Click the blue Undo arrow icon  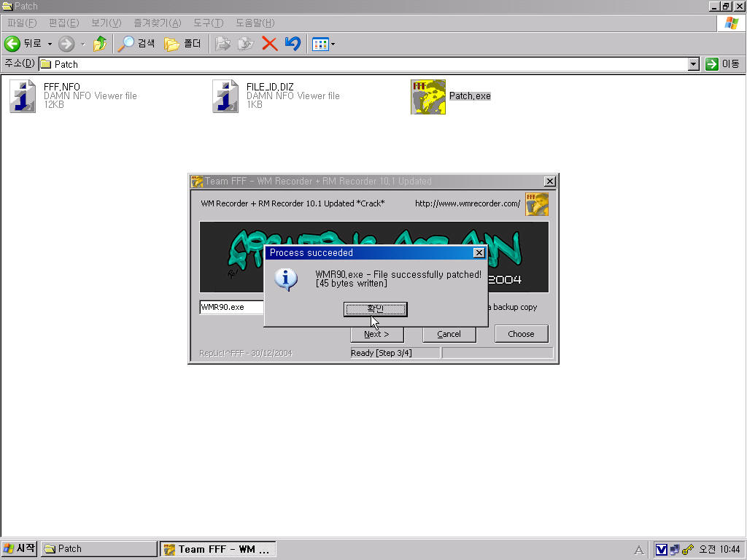click(293, 44)
